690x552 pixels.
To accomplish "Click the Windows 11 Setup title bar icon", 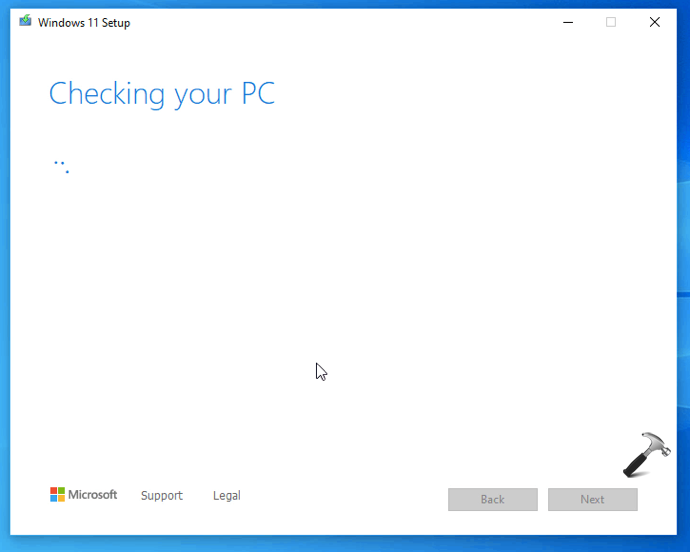I will [25, 22].
